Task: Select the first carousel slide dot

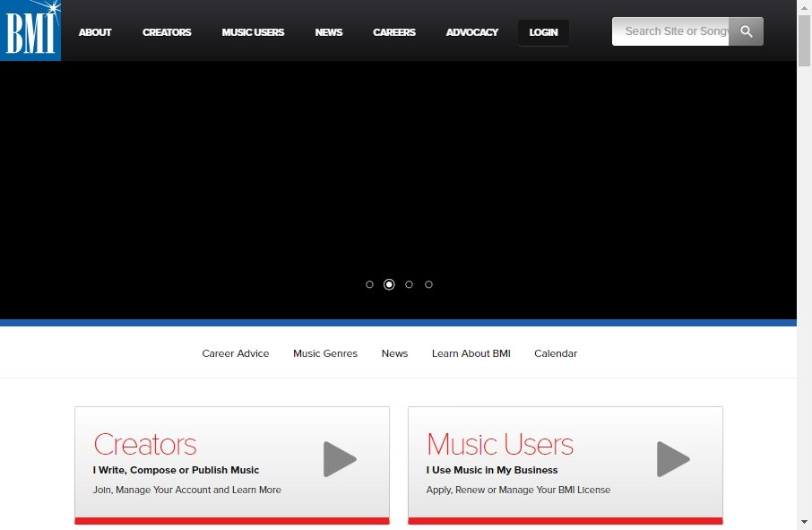Action: pyautogui.click(x=369, y=284)
